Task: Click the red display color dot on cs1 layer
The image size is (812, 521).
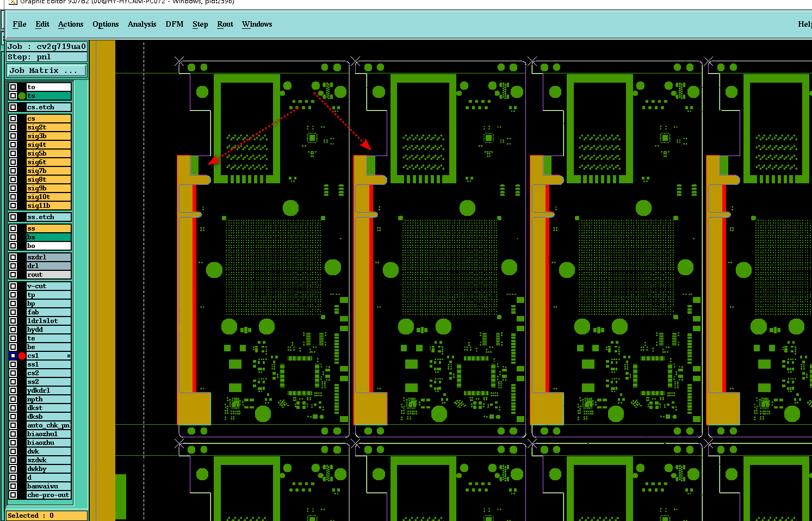Action: click(x=22, y=356)
